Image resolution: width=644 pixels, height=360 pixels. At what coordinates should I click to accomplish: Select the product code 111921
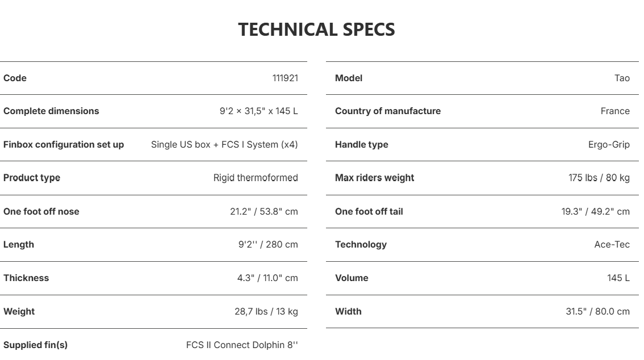285,78
